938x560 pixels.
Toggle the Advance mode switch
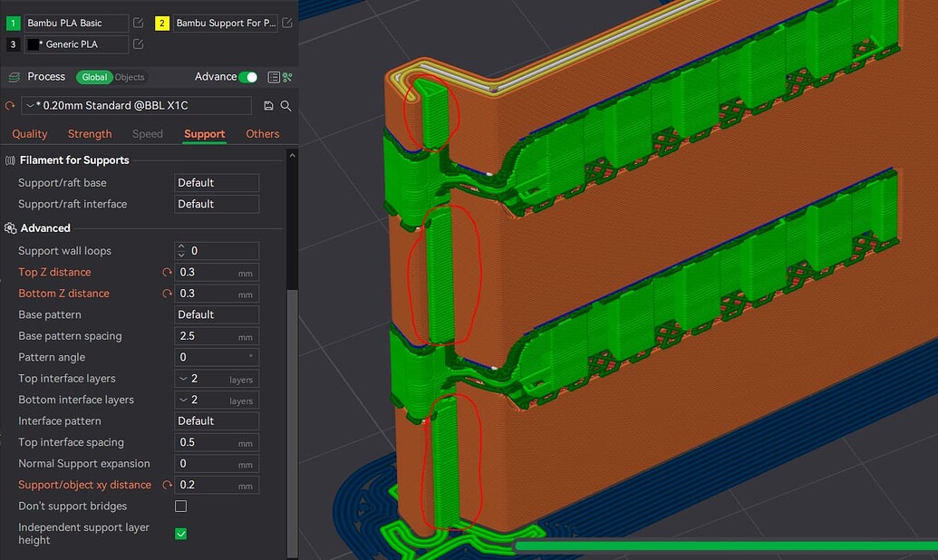[247, 77]
